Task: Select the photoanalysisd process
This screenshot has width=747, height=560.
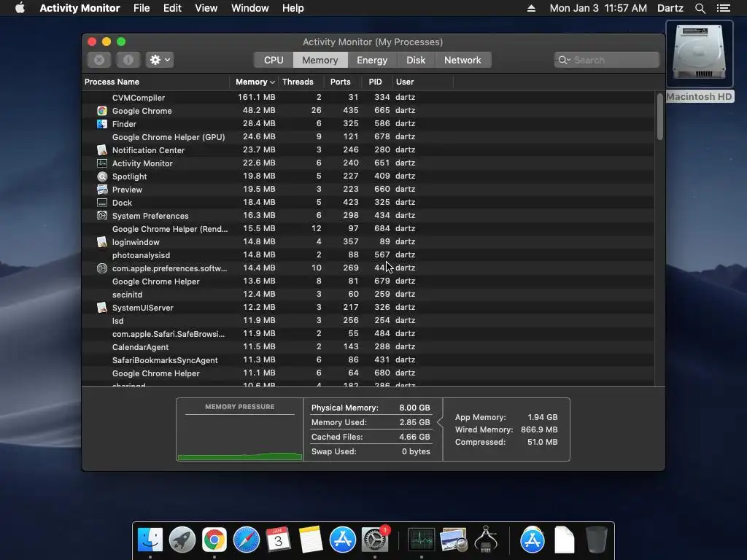Action: (368, 255)
